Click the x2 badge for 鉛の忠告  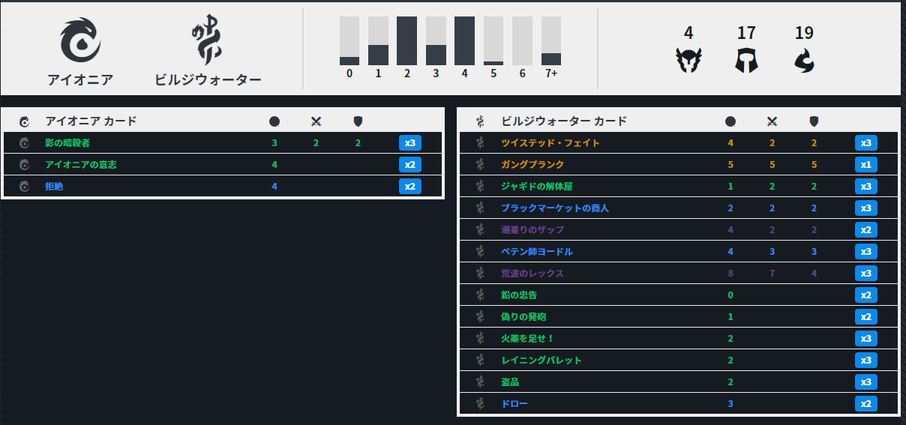[x=866, y=295]
